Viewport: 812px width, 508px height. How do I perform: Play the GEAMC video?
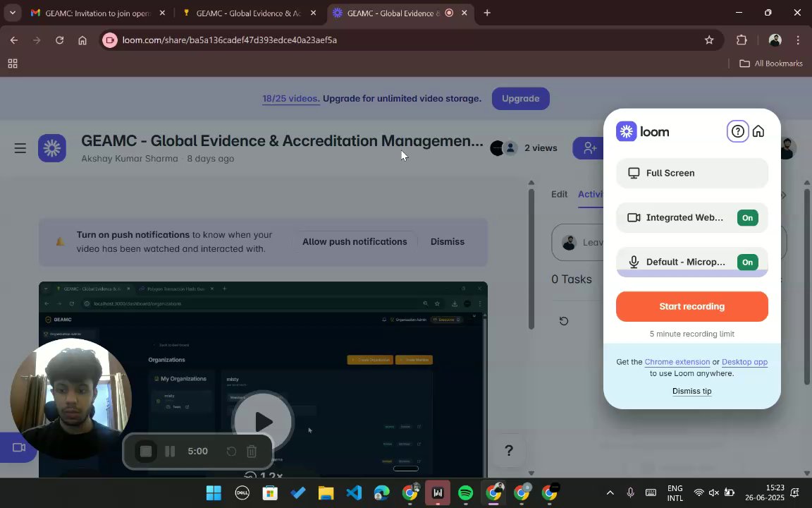click(x=263, y=422)
